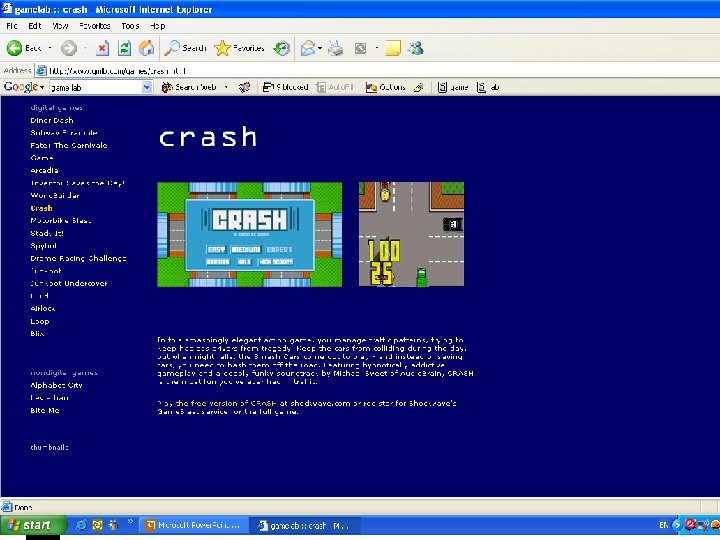This screenshot has width=720, height=540.
Task: Expand the Back button history dropdown arrow
Action: [50, 48]
